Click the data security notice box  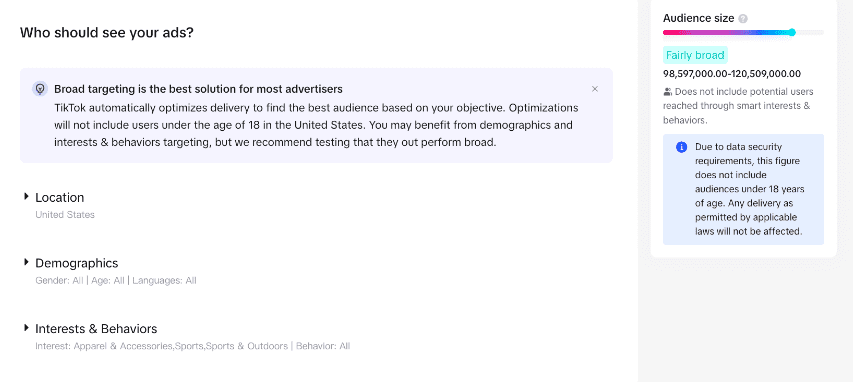point(743,189)
